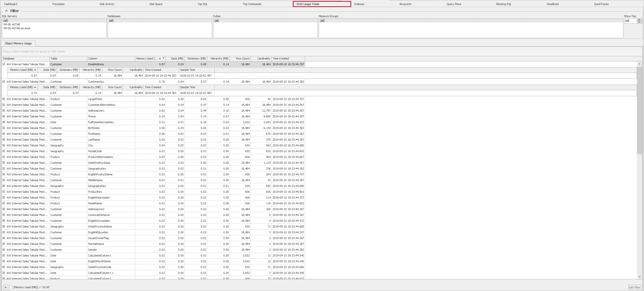644x291 pixels.
Task: Open the Deadlocks tab
Action: 552,4
